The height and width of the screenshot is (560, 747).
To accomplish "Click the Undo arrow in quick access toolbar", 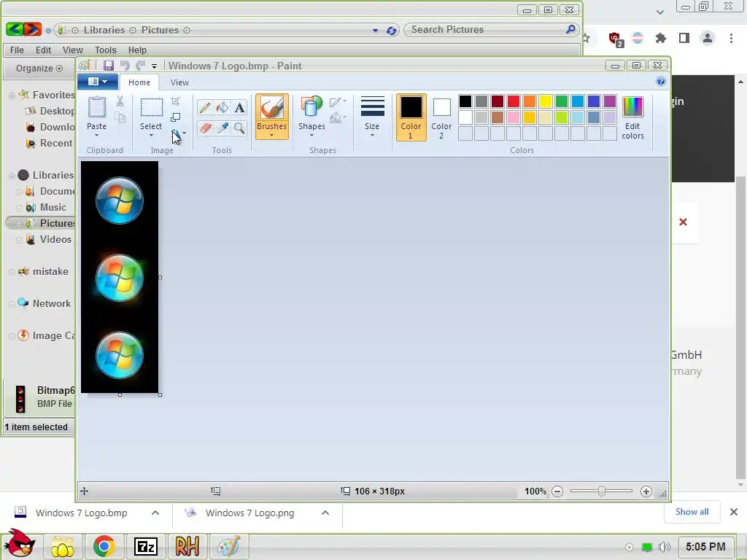I will (x=125, y=66).
